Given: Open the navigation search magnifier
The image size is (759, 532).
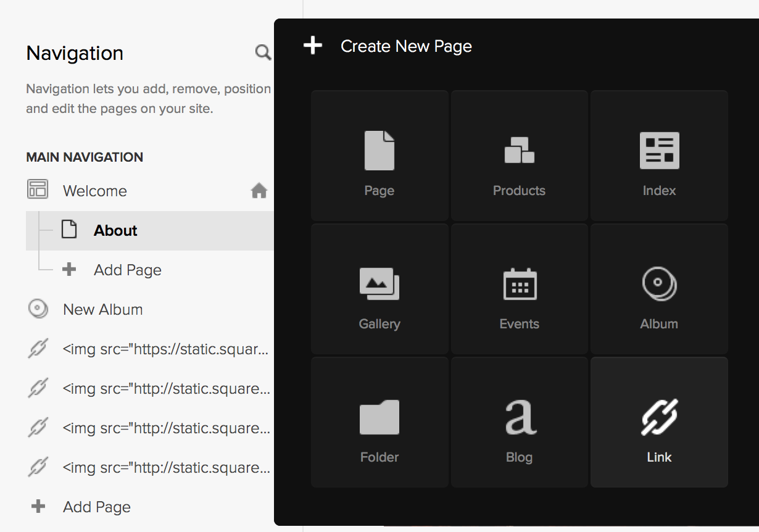Looking at the screenshot, I should coord(262,52).
